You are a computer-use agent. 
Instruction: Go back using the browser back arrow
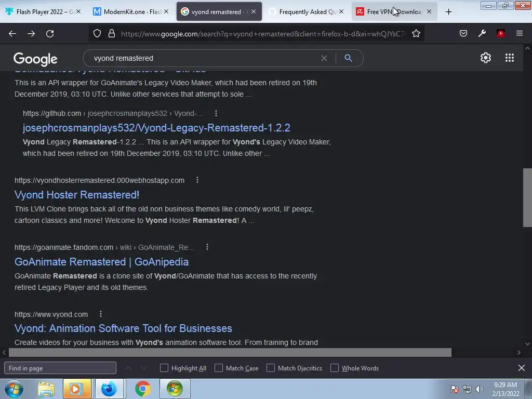tap(12, 34)
